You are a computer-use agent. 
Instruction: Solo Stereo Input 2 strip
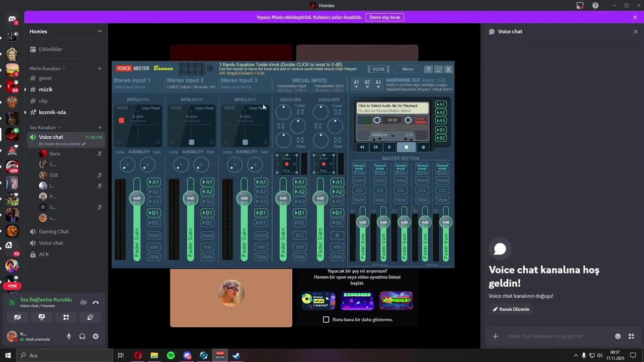[207, 246]
